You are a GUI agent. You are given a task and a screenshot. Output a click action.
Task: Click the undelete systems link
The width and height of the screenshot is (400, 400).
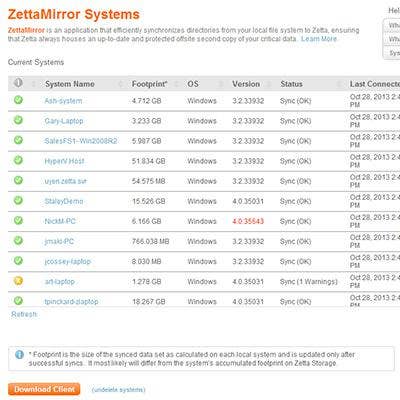coord(118,390)
